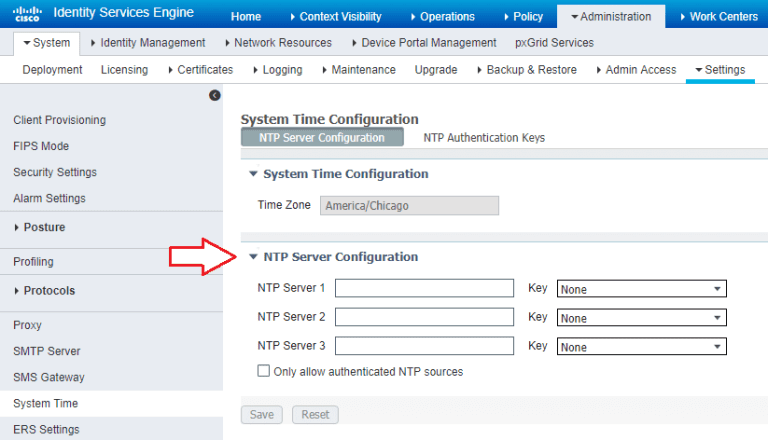This screenshot has width=768, height=440.
Task: Open the Certificates submenu
Action: (x=200, y=70)
